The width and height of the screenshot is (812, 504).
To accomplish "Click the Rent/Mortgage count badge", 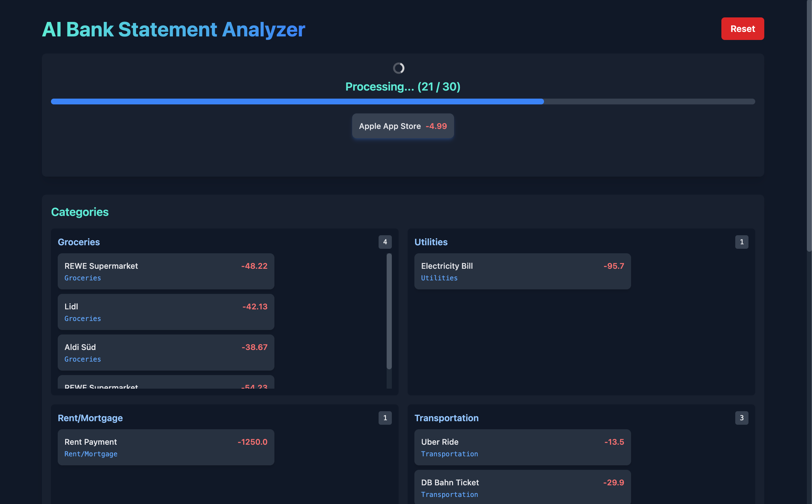I will 385,418.
